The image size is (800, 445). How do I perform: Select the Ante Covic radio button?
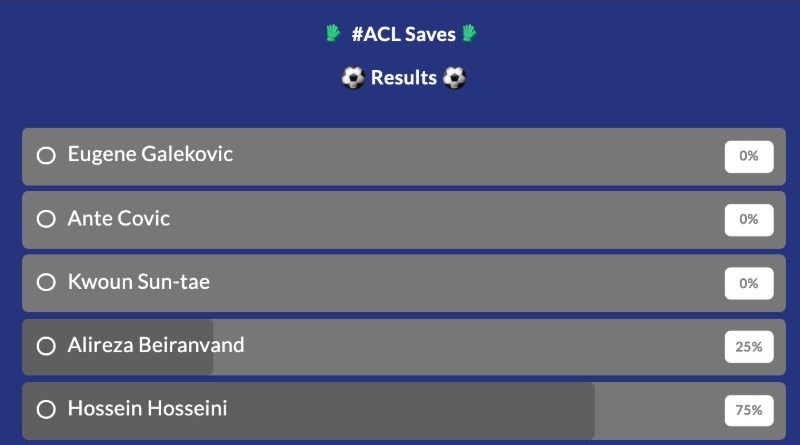coord(46,219)
